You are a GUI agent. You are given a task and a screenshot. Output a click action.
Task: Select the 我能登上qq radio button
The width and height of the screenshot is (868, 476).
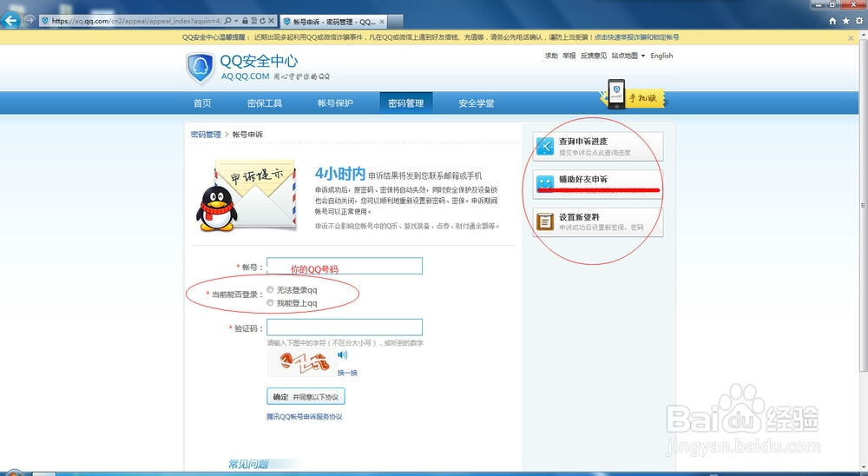[270, 303]
